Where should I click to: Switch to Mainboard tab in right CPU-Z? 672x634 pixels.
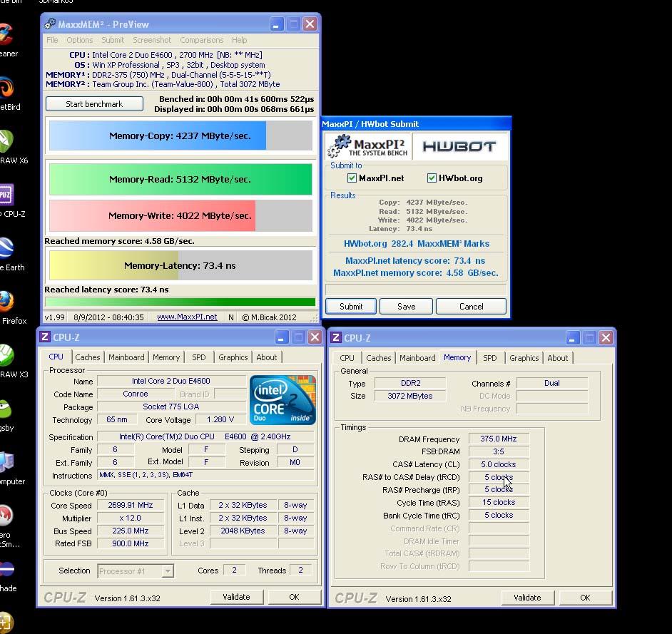pyautogui.click(x=417, y=358)
